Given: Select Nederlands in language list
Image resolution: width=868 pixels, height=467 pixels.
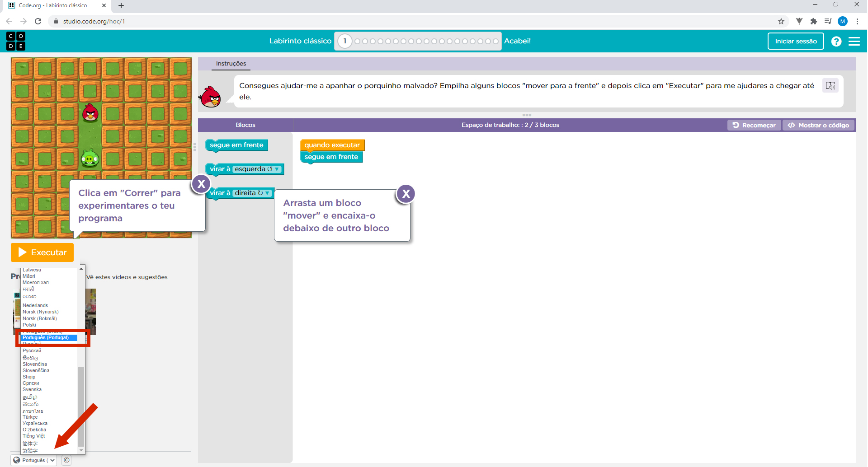Looking at the screenshot, I should click(x=35, y=305).
